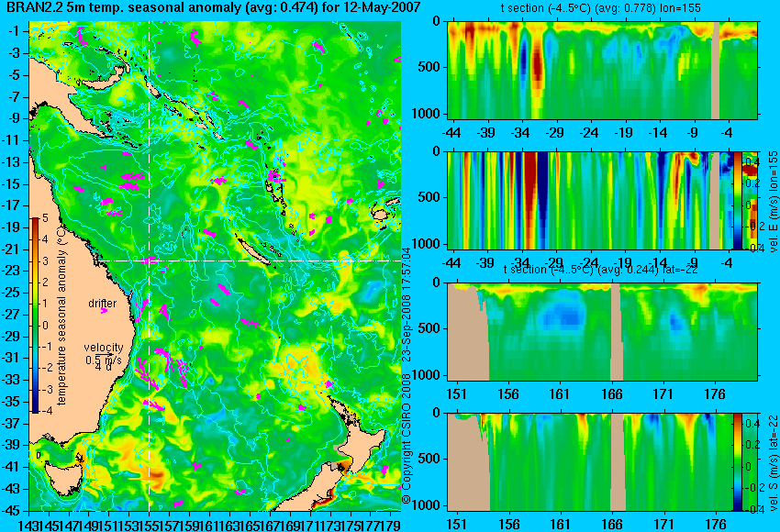Click the 'temperature seasonal anomaly (°C)' vertical label
This screenshot has height=532, width=780.
[61, 317]
